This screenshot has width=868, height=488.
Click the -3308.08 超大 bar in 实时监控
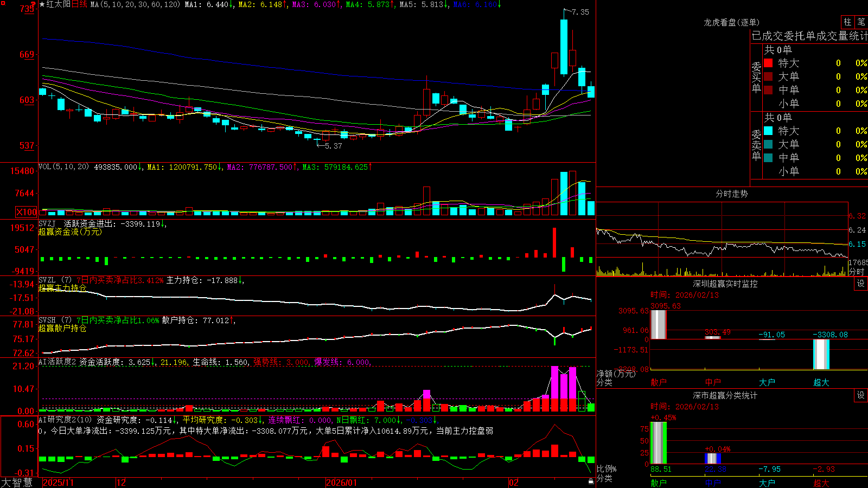821,355
